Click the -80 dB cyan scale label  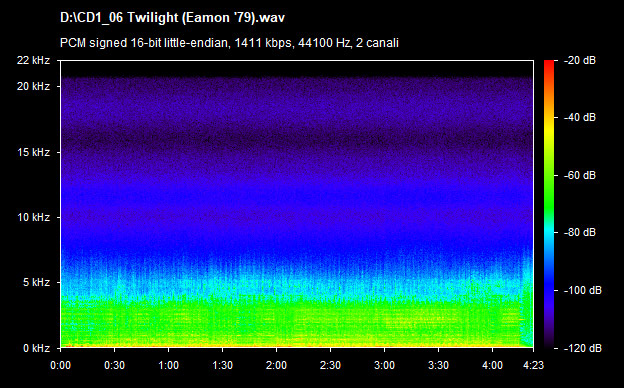coord(580,232)
